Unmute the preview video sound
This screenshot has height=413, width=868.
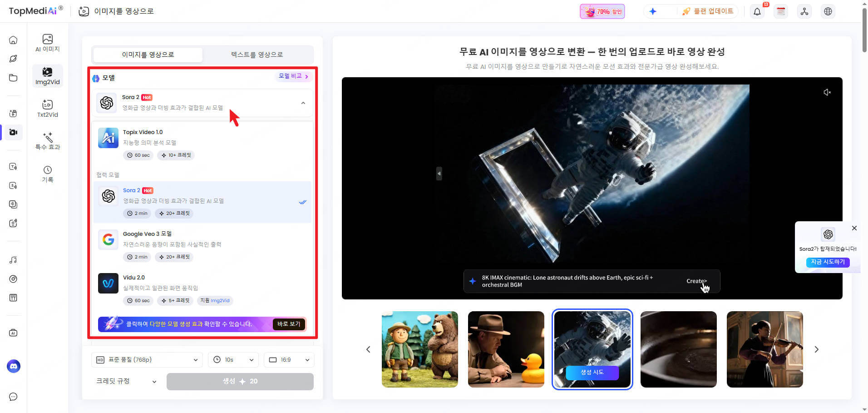[827, 92]
